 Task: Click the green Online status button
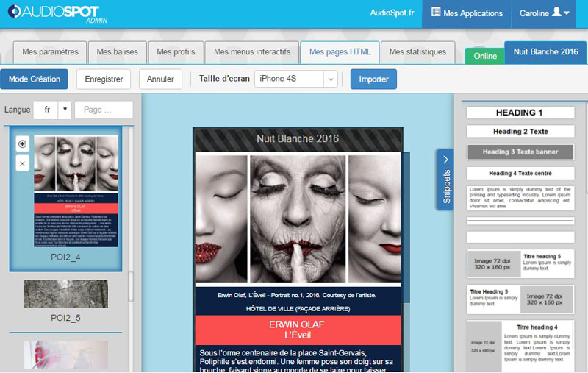pos(485,56)
